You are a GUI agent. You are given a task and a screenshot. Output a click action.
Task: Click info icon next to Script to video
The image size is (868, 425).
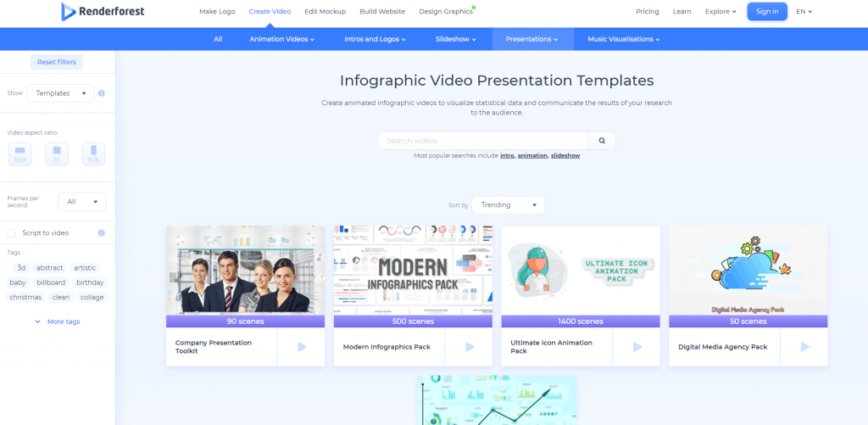101,233
